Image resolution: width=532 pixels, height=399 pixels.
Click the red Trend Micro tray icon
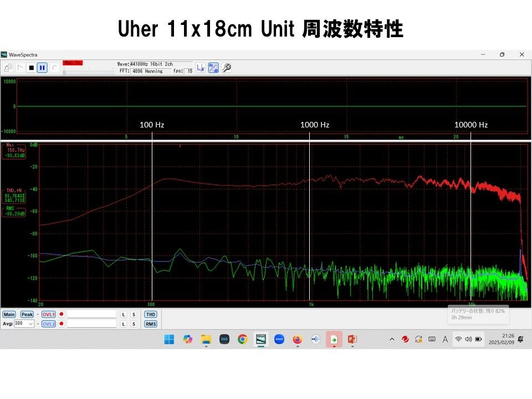point(405,339)
